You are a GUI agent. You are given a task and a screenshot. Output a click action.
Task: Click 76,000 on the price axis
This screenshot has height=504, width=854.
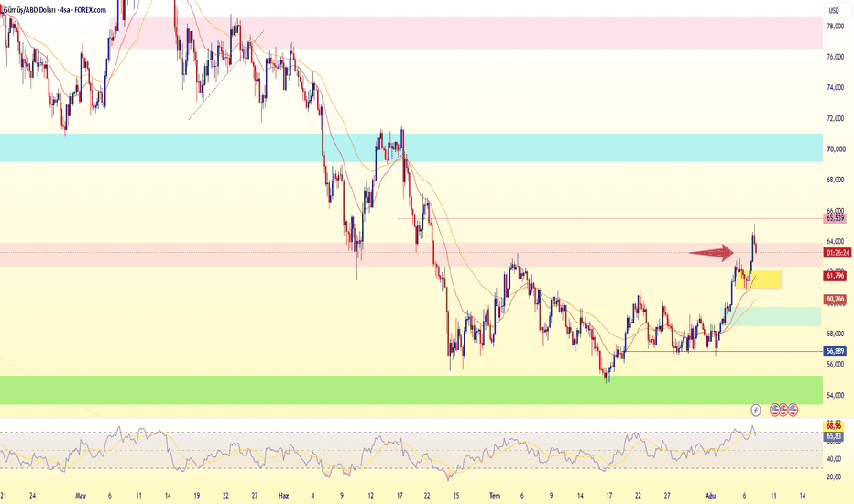click(x=836, y=57)
